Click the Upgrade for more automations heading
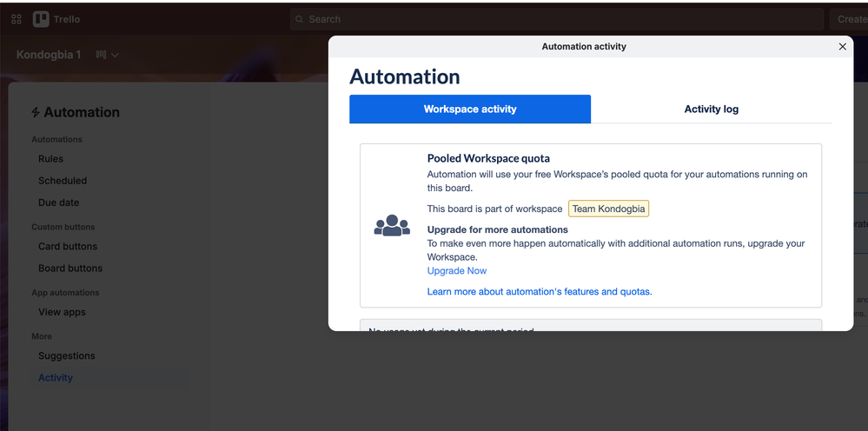868x431 pixels. 497,229
